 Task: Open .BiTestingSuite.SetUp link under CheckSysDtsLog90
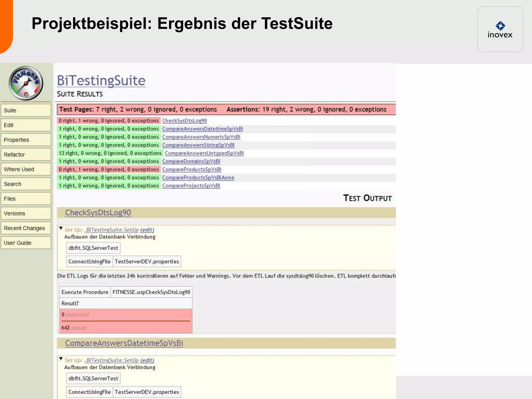pyautogui.click(x=112, y=230)
